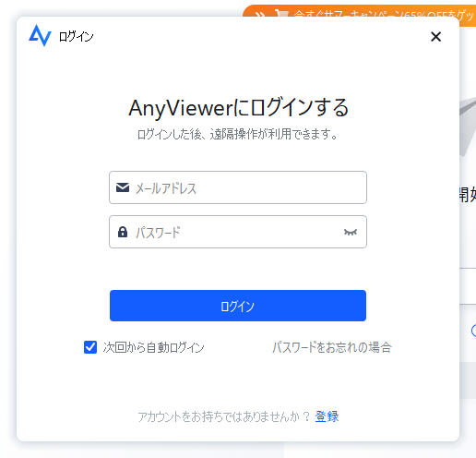Click the AnyViewerにログインする heading
The image size is (476, 458).
point(239,108)
